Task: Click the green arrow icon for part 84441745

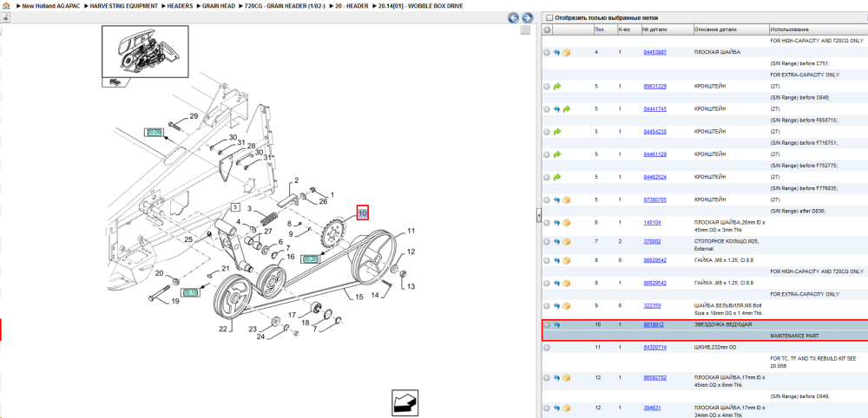Action: pos(566,109)
